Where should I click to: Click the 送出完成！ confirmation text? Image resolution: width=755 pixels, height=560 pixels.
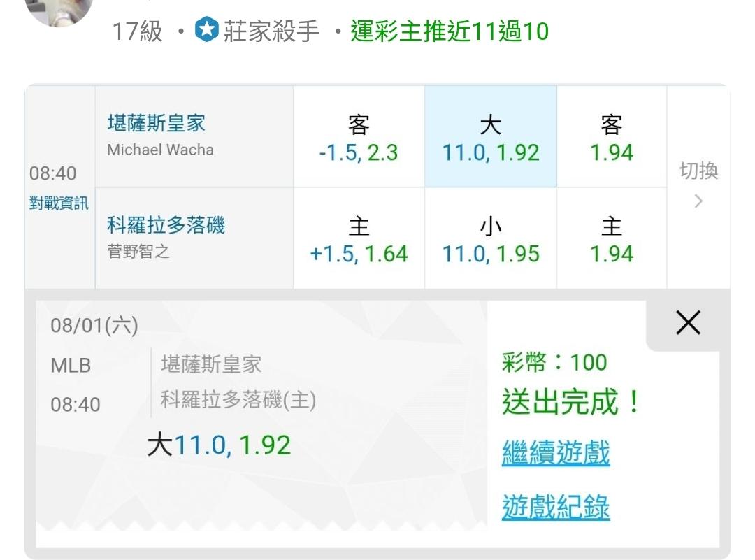point(572,401)
